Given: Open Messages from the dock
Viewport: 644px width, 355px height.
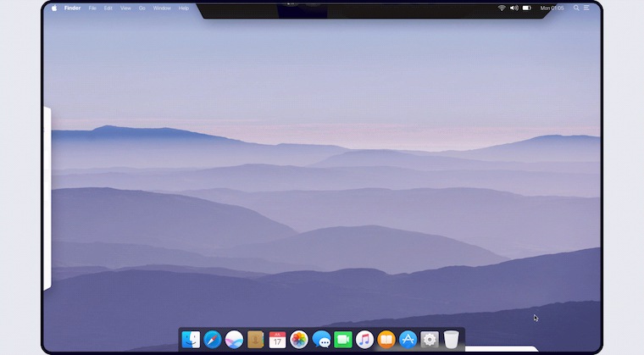Looking at the screenshot, I should tap(321, 340).
